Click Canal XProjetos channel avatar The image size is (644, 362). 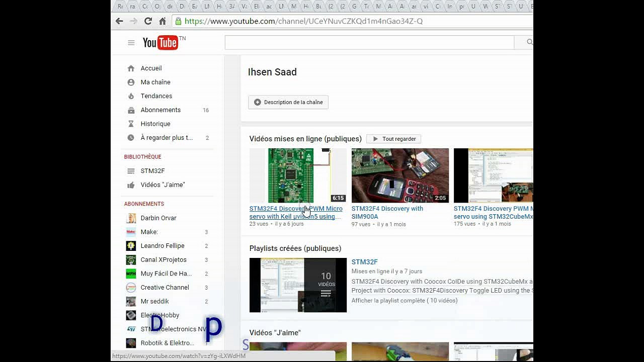tap(131, 260)
